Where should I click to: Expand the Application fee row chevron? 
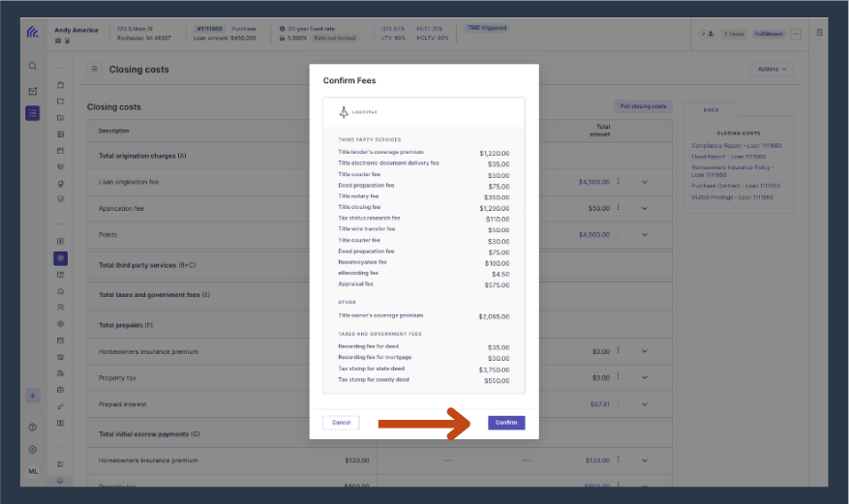[645, 208]
